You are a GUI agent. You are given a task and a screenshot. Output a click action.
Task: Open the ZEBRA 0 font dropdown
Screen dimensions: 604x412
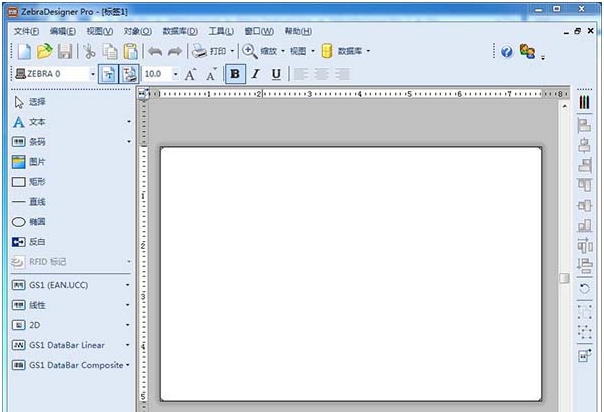[93, 74]
